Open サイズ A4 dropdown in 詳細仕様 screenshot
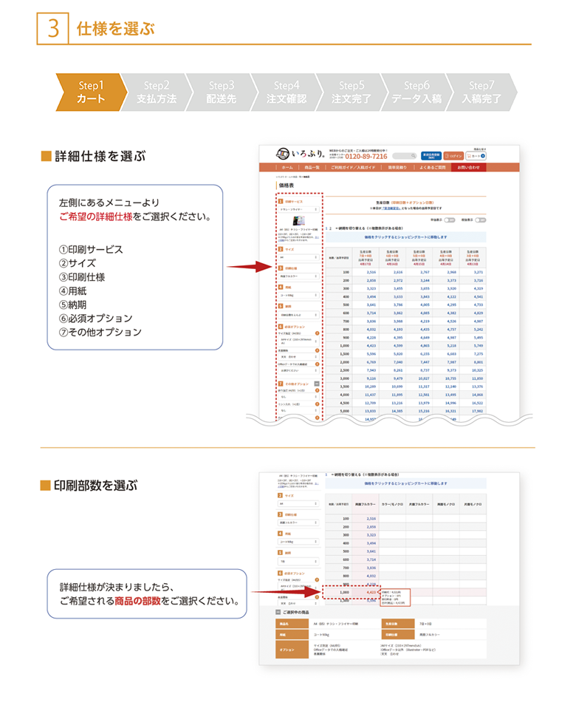The height and width of the screenshot is (728, 576). pos(298,256)
